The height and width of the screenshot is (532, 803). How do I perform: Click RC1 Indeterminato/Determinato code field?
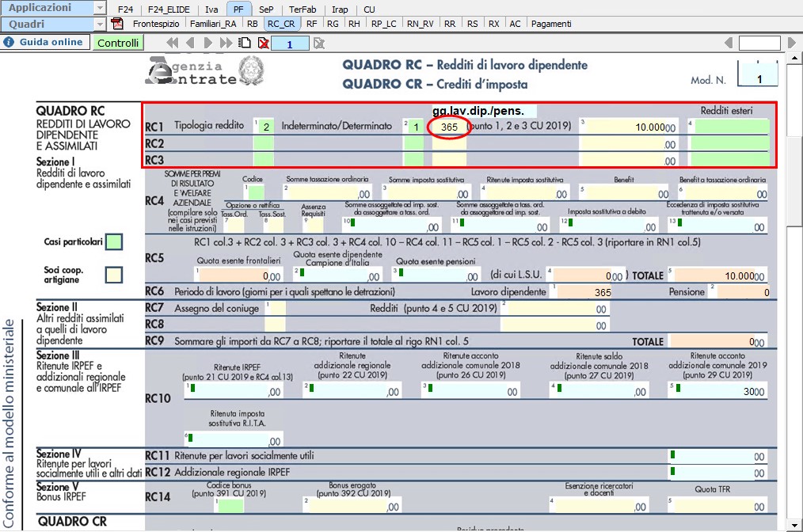pos(412,126)
